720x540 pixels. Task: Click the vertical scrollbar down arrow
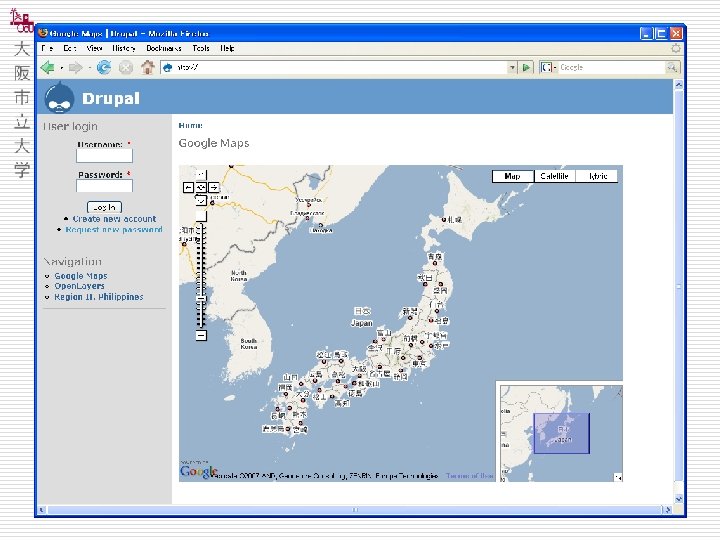[x=678, y=499]
